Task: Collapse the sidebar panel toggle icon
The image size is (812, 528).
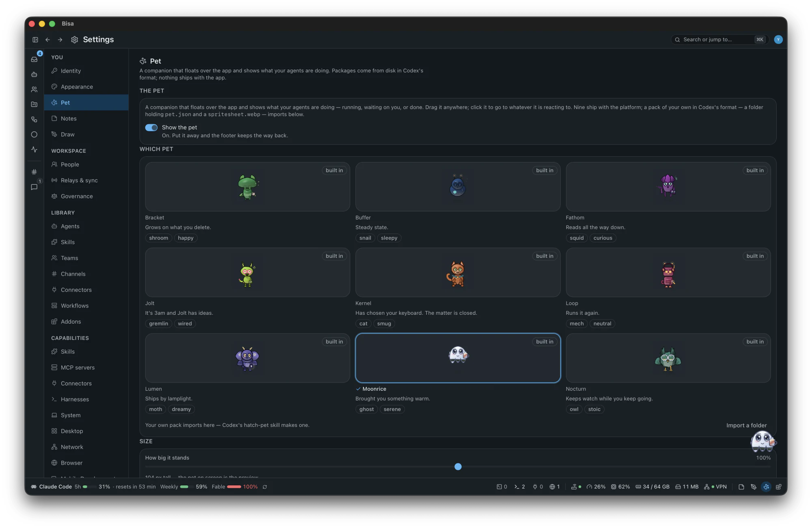Action: coord(35,39)
